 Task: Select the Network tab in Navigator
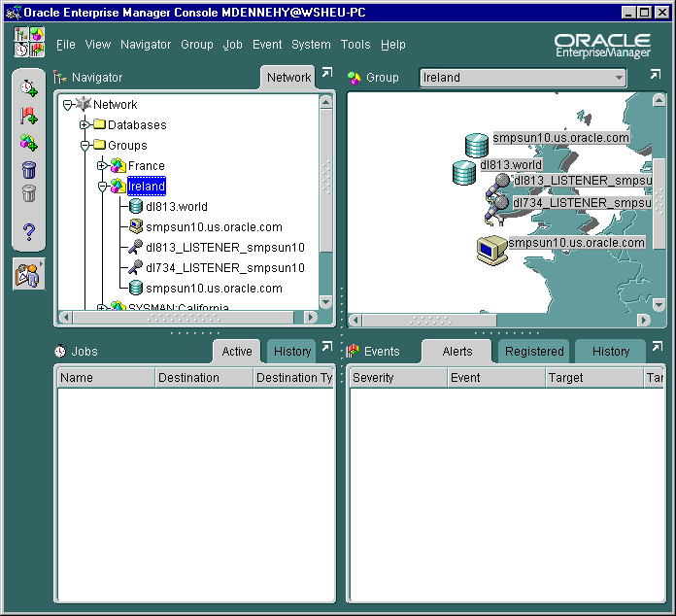(x=288, y=77)
